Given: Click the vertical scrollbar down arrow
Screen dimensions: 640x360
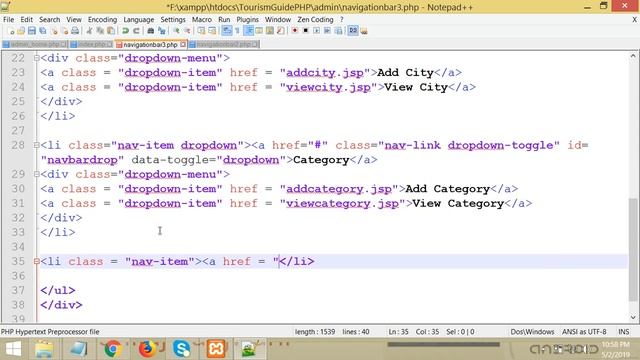Looking at the screenshot, I should (x=633, y=317).
